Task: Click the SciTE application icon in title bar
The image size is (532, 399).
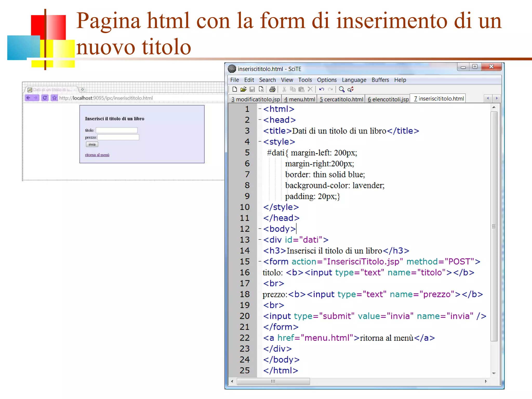Action: tap(232, 69)
